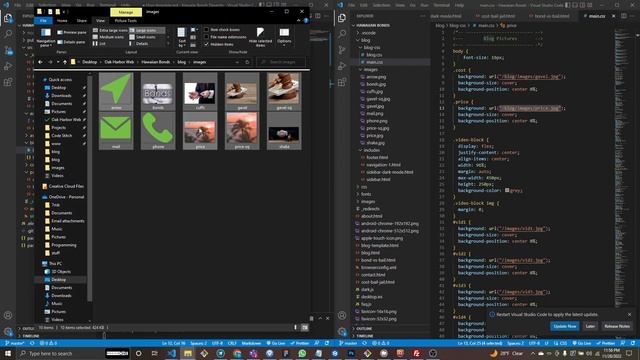The width and height of the screenshot is (640, 360).
Task: Open Visual Studio Code from the taskbar
Action: point(171,353)
